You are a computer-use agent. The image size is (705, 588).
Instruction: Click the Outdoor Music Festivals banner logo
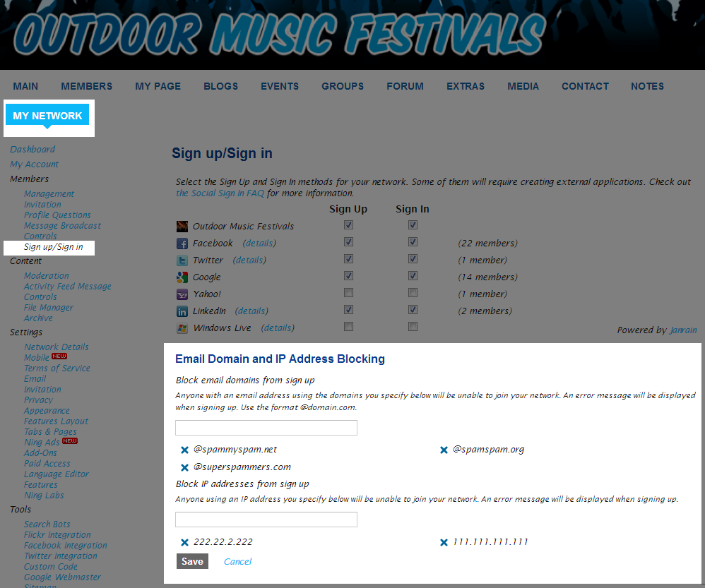280,34
